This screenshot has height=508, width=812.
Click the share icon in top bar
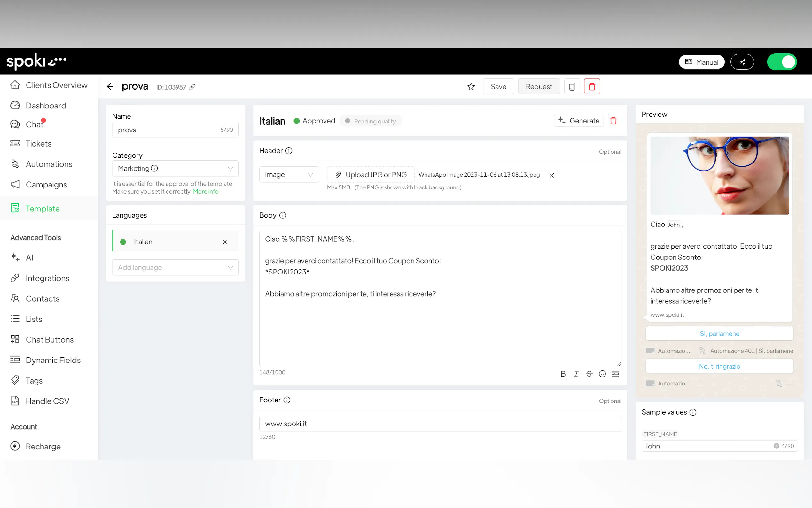pos(742,62)
